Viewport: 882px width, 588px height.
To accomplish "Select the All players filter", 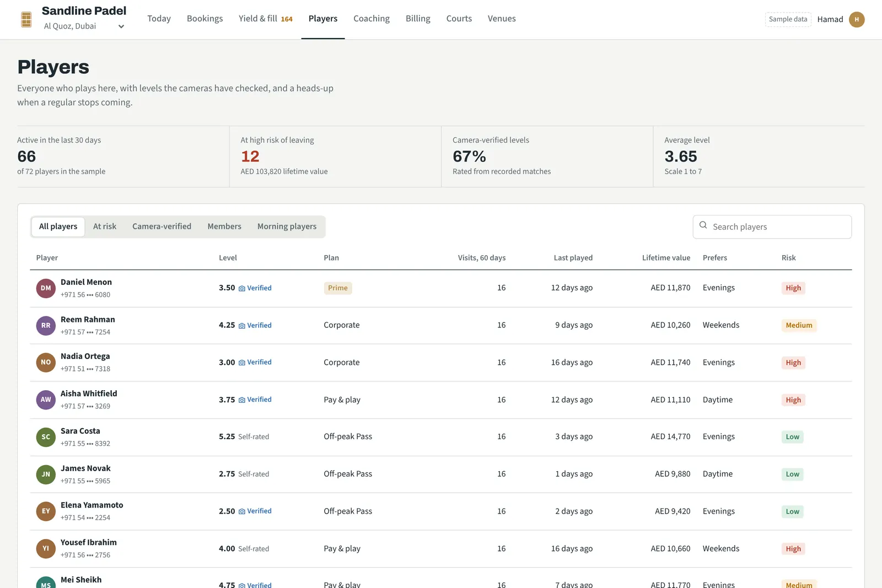I will tap(58, 226).
